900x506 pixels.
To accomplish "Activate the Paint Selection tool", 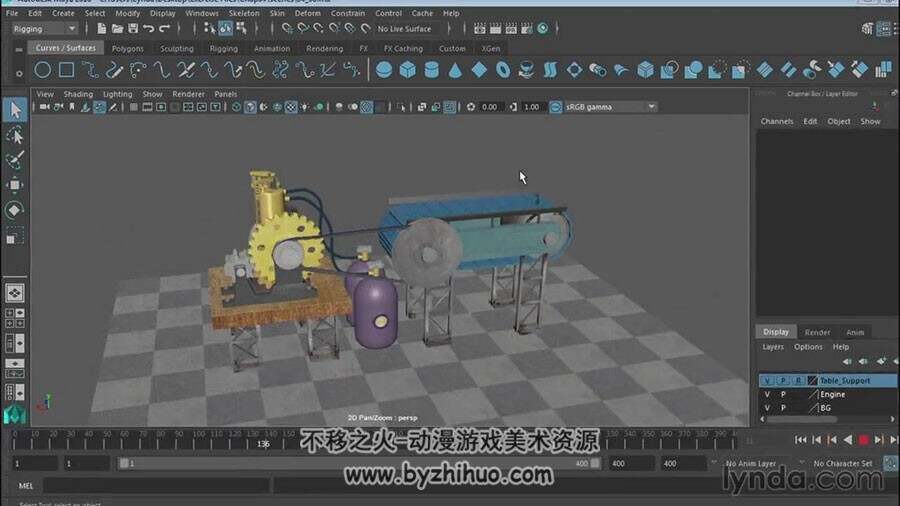I will pos(15,160).
